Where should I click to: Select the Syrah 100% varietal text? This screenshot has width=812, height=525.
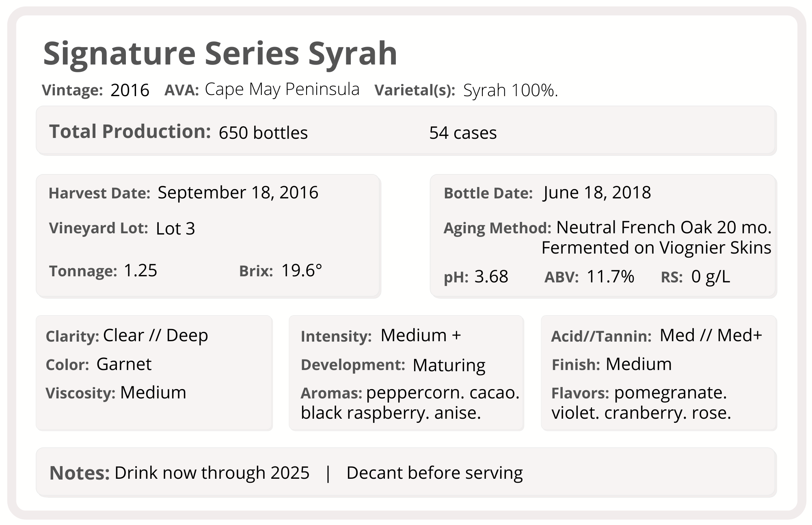(510, 90)
